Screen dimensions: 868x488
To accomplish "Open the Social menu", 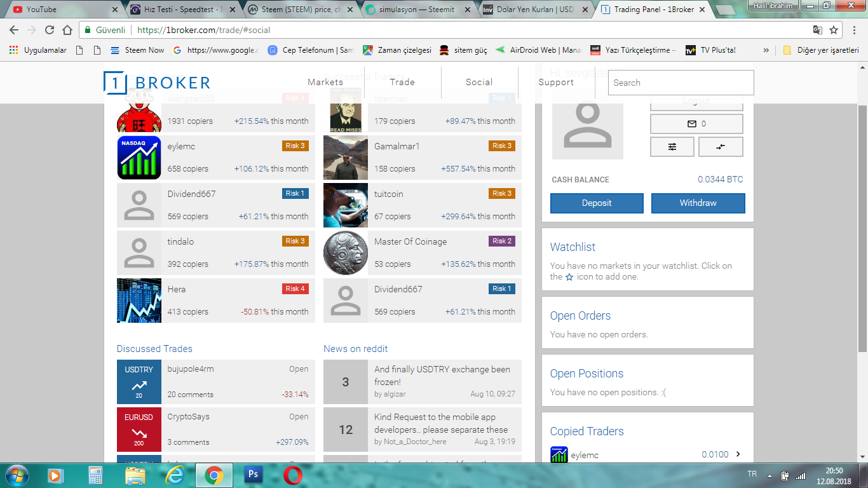I will (x=479, y=82).
